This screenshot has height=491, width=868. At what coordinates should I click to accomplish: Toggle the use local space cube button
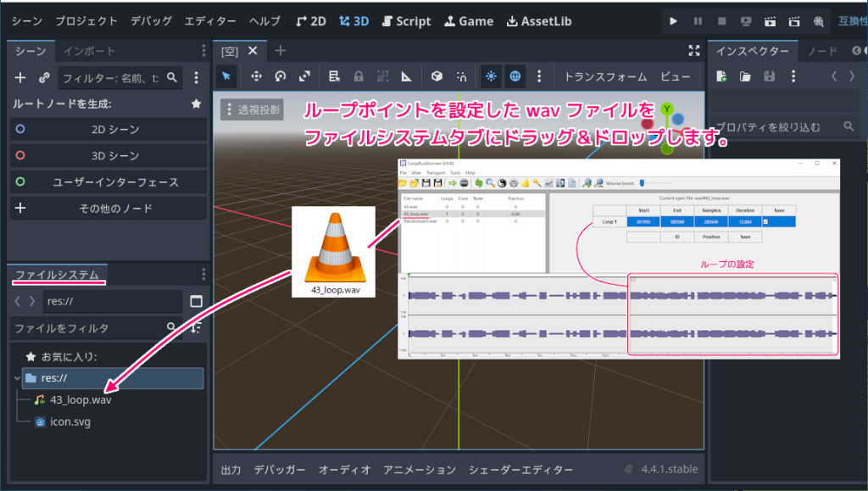(437, 76)
